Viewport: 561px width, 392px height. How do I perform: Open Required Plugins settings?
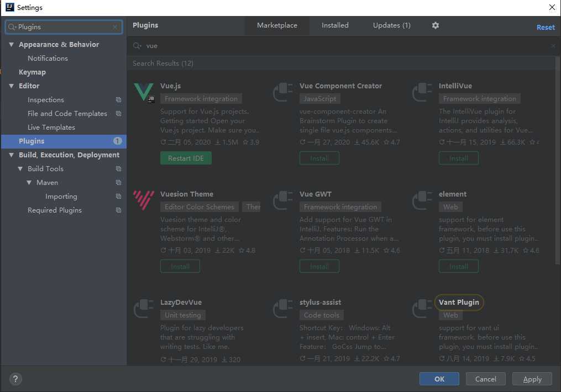[x=54, y=210]
